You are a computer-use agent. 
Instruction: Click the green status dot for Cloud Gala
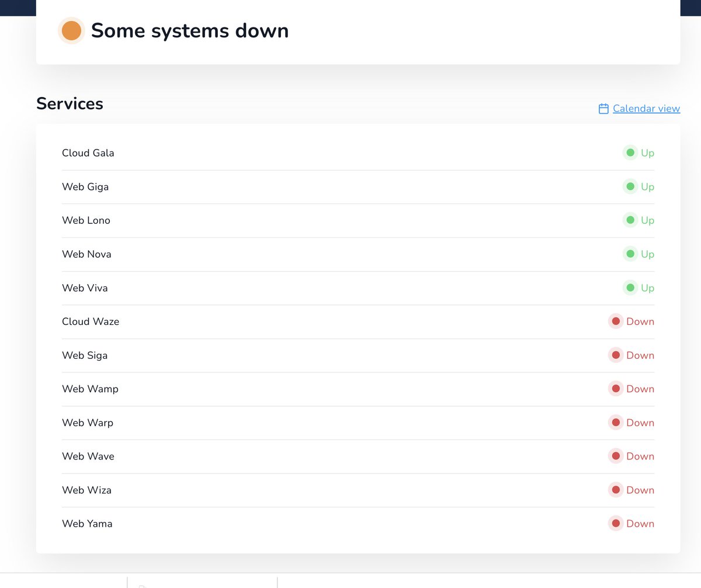point(630,153)
